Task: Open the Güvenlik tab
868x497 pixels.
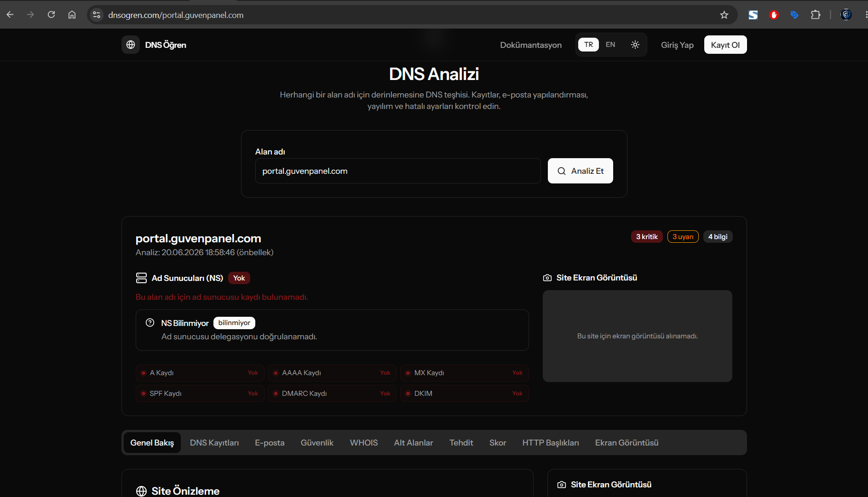Action: click(317, 443)
